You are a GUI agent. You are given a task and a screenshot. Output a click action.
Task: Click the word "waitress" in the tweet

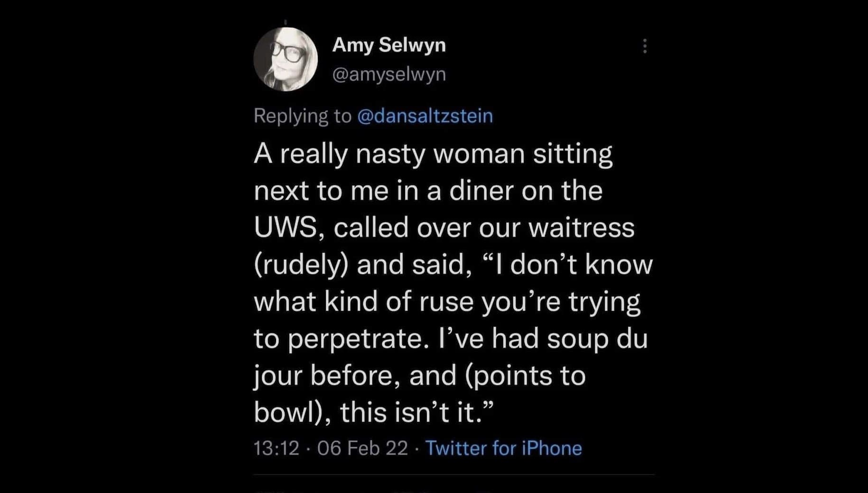[581, 228]
